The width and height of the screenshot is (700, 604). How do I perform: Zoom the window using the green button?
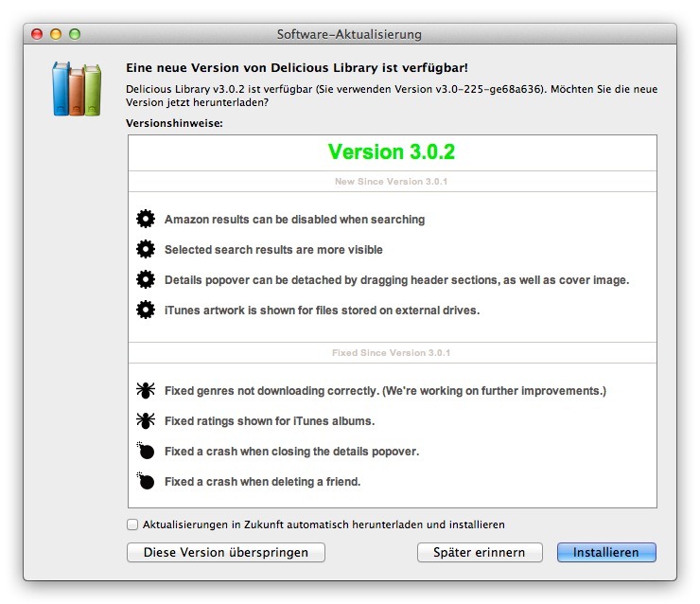click(x=75, y=34)
